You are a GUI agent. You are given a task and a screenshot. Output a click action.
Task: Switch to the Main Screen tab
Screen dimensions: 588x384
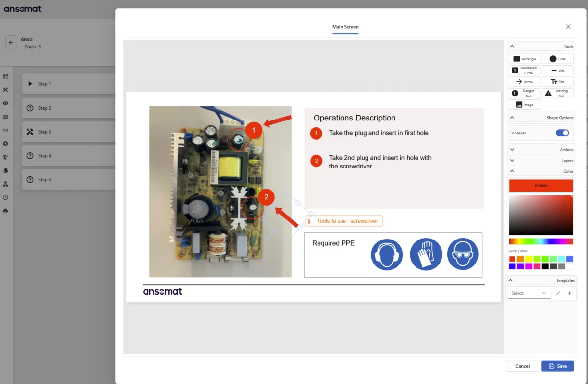345,27
